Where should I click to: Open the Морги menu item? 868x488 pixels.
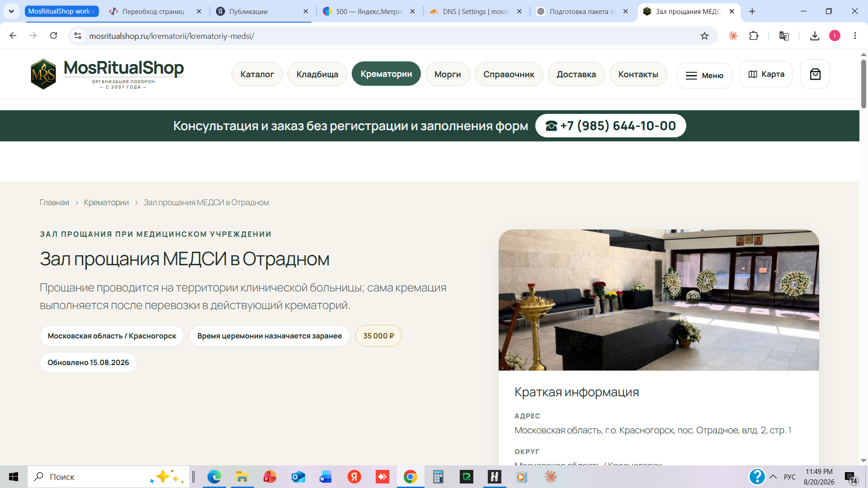pos(448,74)
